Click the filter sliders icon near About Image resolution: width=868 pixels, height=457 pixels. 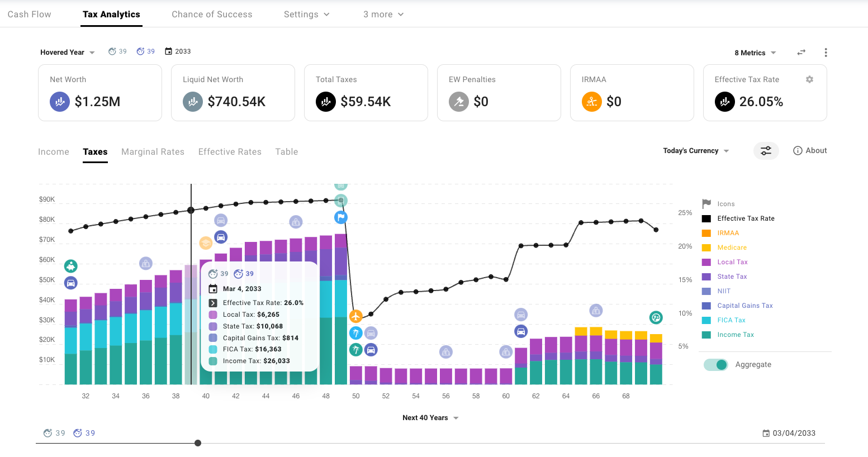[766, 150]
